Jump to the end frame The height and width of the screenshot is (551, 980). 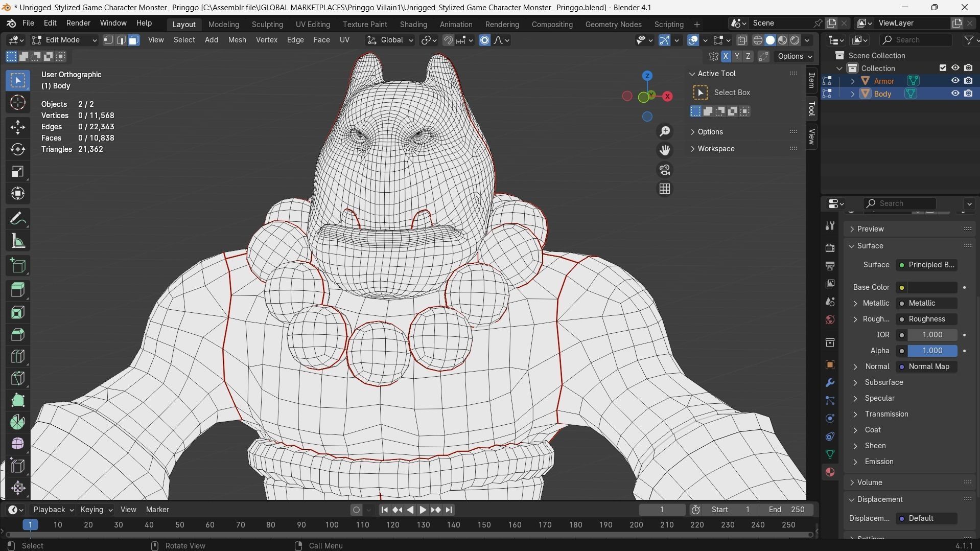click(449, 510)
